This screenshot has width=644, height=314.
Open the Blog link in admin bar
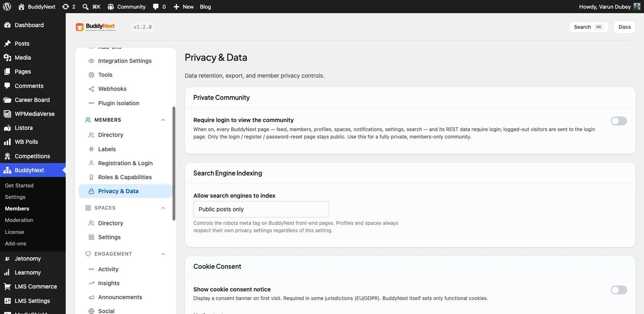(205, 7)
